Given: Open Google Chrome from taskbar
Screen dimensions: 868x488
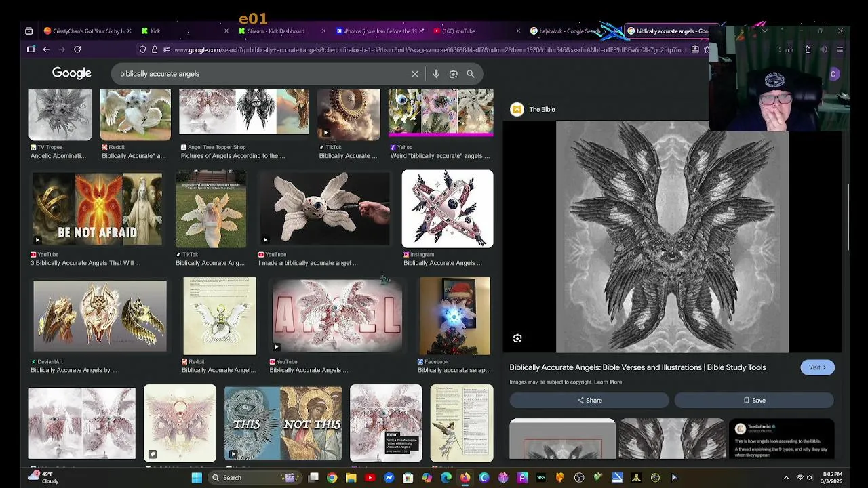Looking at the screenshot, I should tap(332, 477).
